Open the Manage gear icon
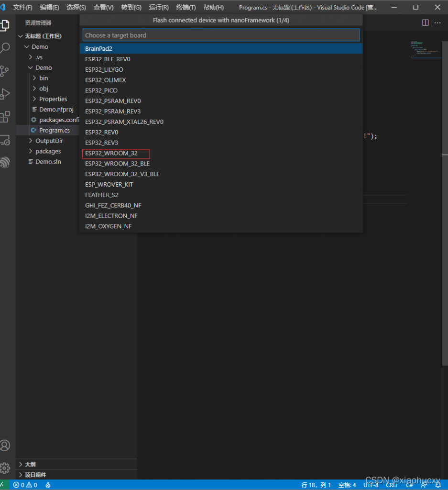The image size is (448, 490). (5, 468)
